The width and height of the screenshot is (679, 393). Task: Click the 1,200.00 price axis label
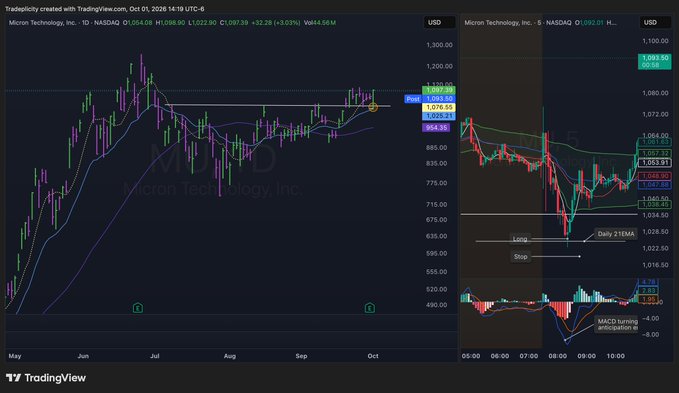pyautogui.click(x=439, y=66)
